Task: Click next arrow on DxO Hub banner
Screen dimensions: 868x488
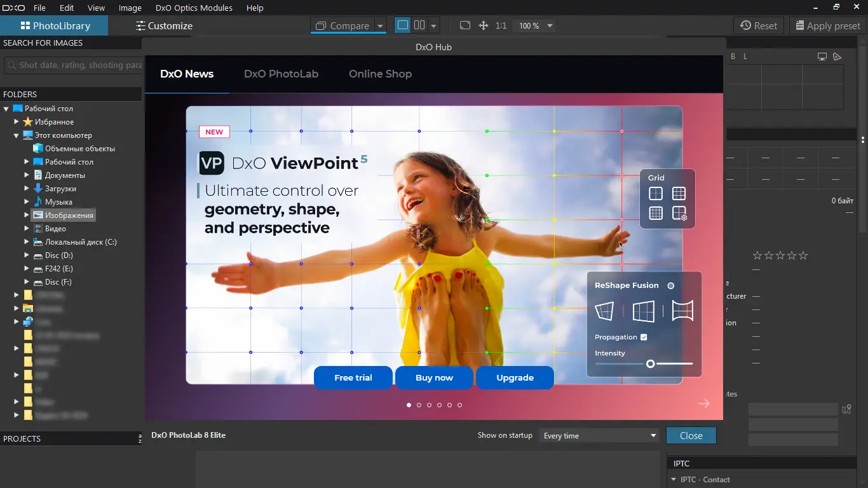Action: (703, 403)
